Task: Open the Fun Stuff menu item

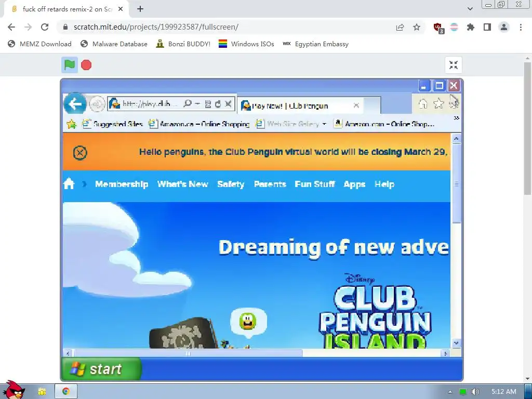Action: click(x=315, y=184)
